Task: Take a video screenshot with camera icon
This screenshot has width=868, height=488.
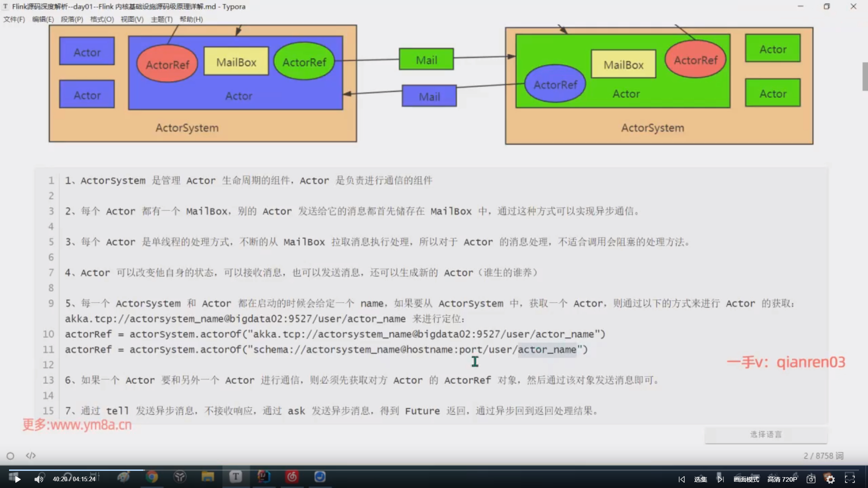Action: click(811, 479)
